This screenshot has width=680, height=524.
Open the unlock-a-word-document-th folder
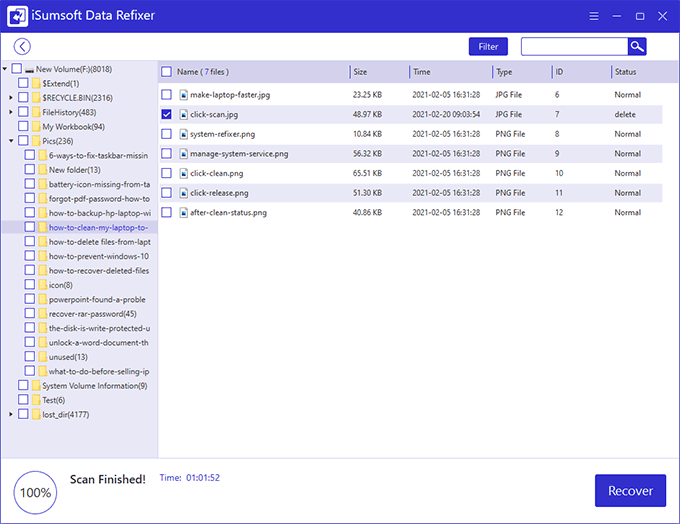pos(98,343)
